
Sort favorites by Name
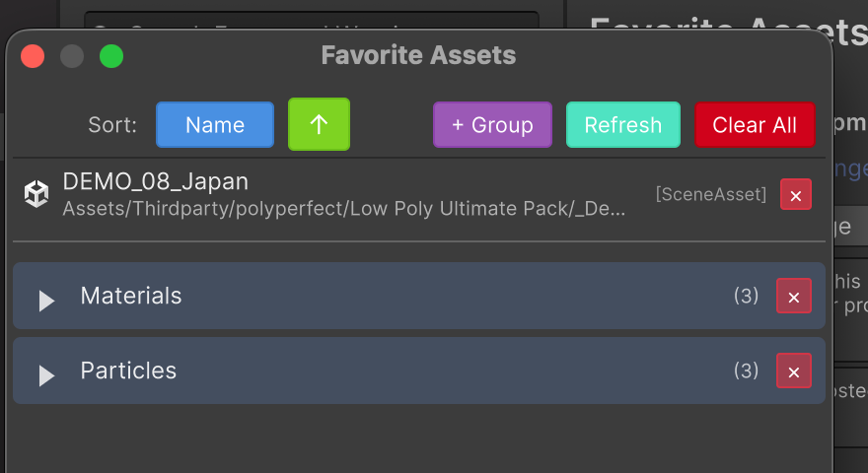tap(215, 124)
